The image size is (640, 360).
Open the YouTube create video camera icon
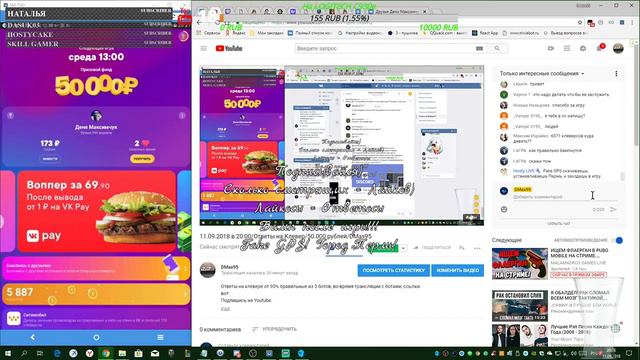click(x=551, y=49)
